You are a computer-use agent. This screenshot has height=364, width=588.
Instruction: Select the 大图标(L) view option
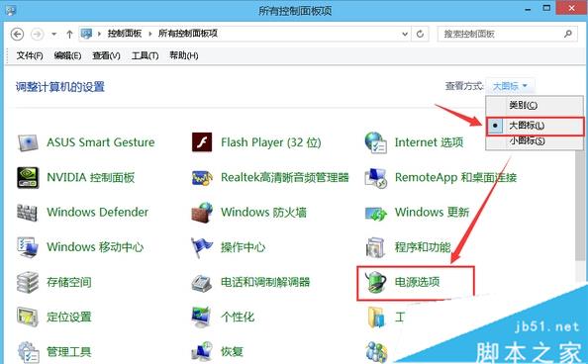click(x=535, y=126)
